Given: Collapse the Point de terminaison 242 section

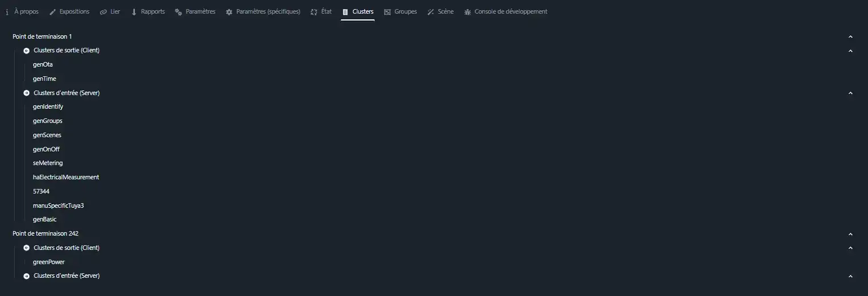Looking at the screenshot, I should tap(850, 234).
